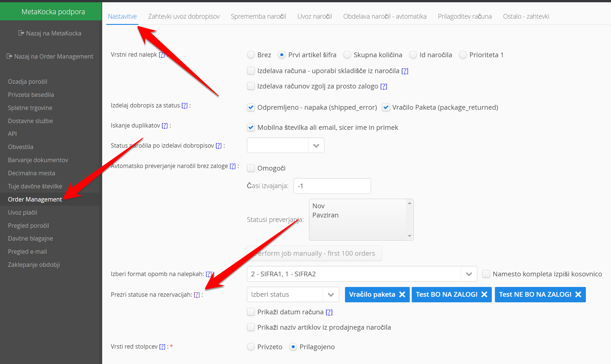The image size is (611, 364).
Task: Check Namesto kompleta izpiši kosovnico
Action: [x=486, y=274]
